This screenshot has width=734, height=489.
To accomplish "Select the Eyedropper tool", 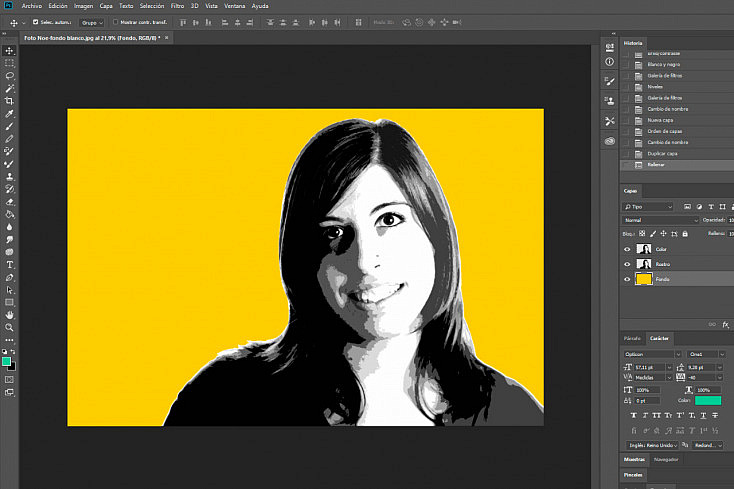I will pos(9,114).
